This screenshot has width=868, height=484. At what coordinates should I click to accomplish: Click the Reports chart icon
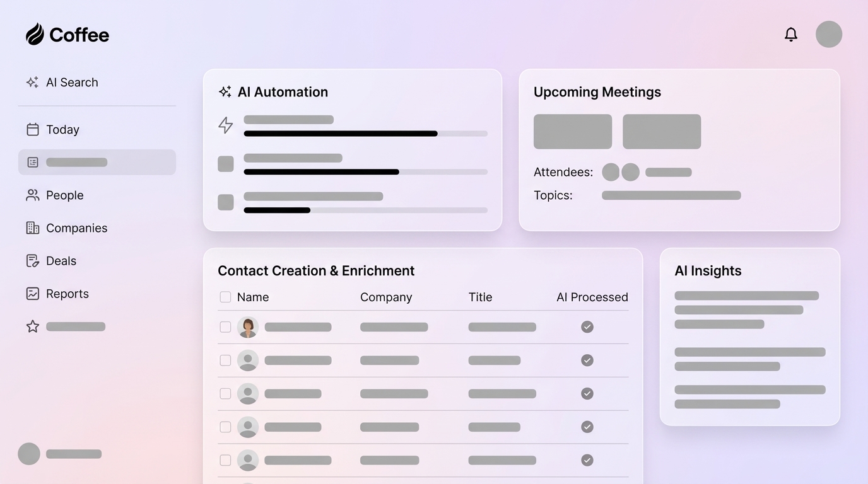click(32, 293)
